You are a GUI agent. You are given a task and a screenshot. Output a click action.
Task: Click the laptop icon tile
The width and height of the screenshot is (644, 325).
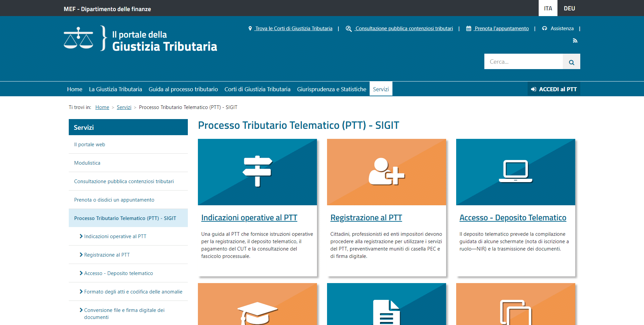click(x=516, y=172)
